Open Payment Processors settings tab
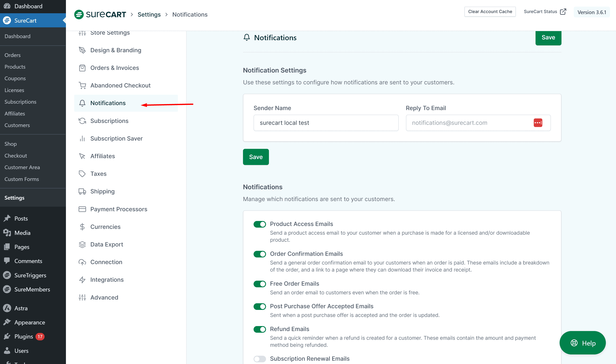Screen dimensions: 616x364 coord(118,209)
